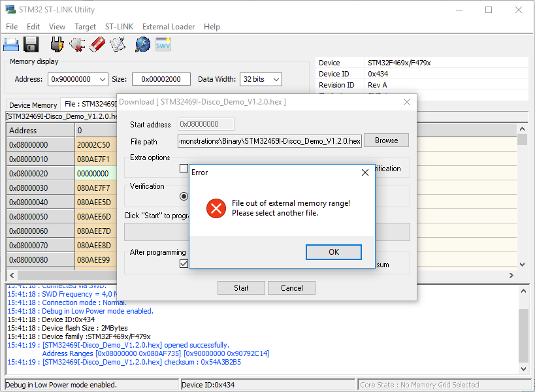The image size is (535, 392).
Task: Click the Open file toolbar icon
Action: (11, 44)
